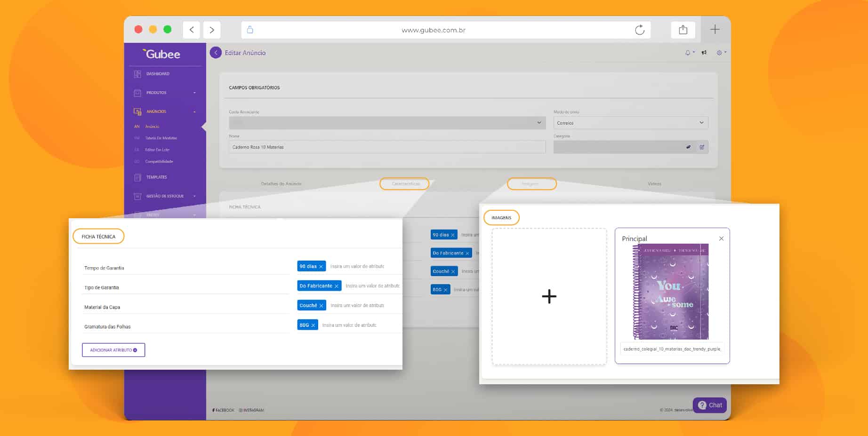Remove the Couché chip on the background page

(x=453, y=271)
